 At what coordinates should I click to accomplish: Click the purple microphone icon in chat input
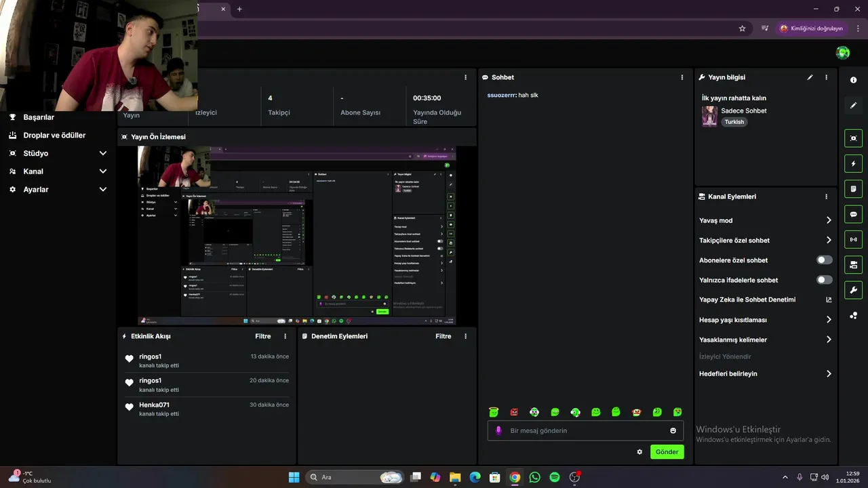498,430
